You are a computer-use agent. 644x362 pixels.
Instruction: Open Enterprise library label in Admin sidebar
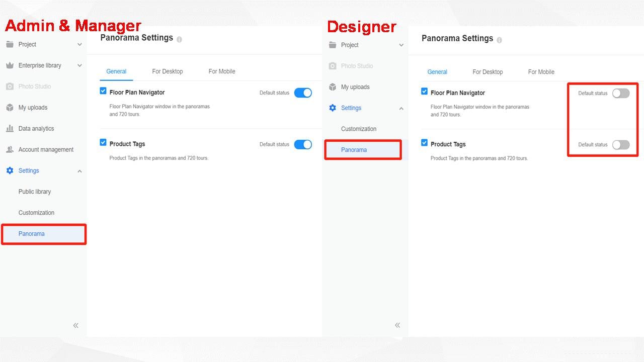click(x=40, y=65)
